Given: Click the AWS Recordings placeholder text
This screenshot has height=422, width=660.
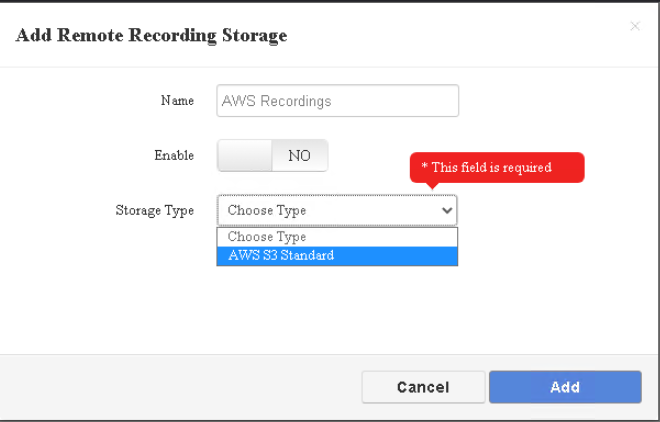Looking at the screenshot, I should pyautogui.click(x=277, y=101).
